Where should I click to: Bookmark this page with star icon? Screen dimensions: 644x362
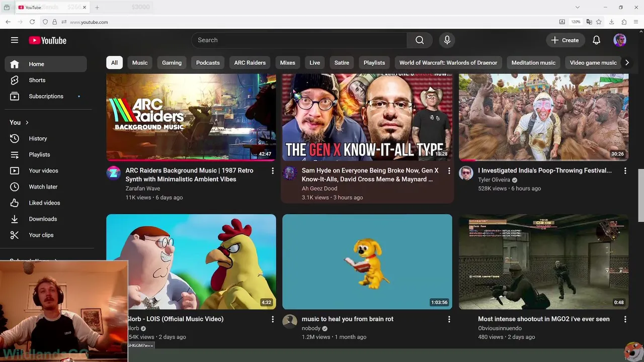click(599, 22)
